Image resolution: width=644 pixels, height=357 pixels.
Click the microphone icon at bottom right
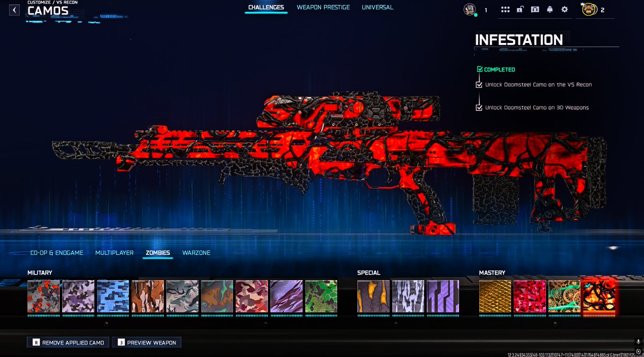point(638,342)
